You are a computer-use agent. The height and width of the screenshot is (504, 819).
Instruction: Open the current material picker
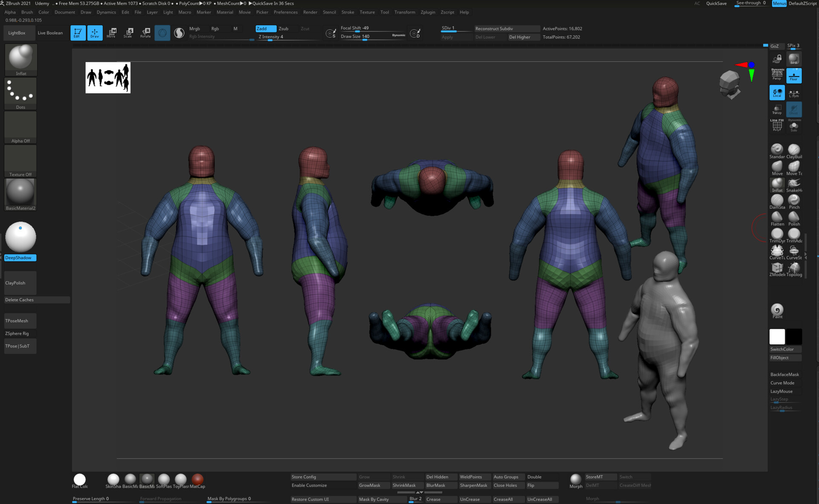pyautogui.click(x=179, y=32)
